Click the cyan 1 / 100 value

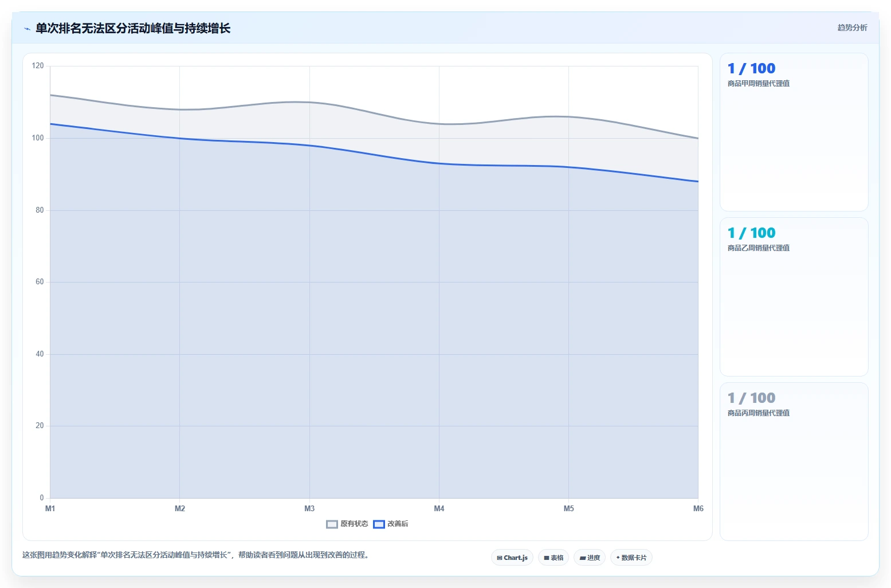tap(751, 233)
